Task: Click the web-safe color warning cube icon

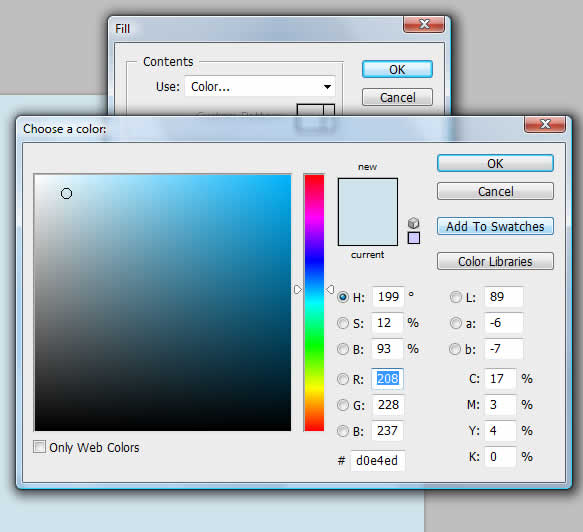Action: click(413, 223)
